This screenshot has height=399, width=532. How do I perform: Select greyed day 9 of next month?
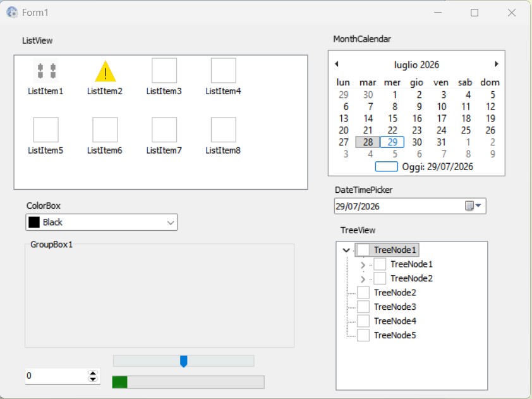(x=493, y=154)
